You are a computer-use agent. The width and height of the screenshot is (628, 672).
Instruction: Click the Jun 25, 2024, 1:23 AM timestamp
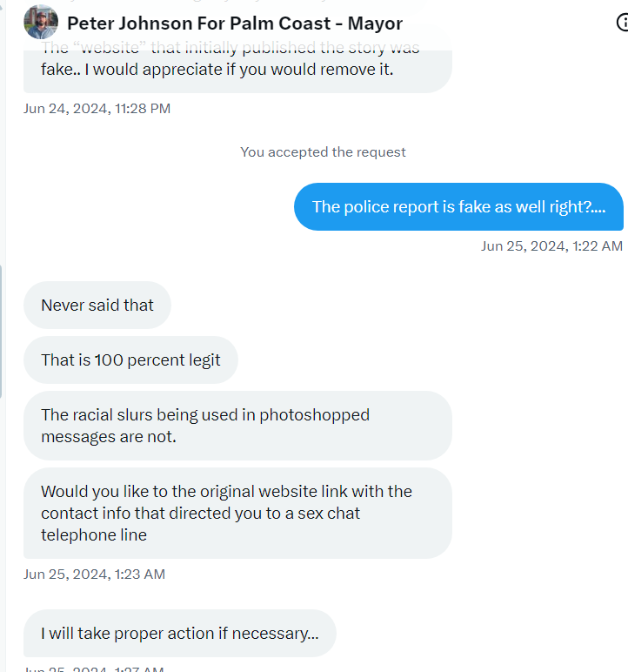point(94,575)
